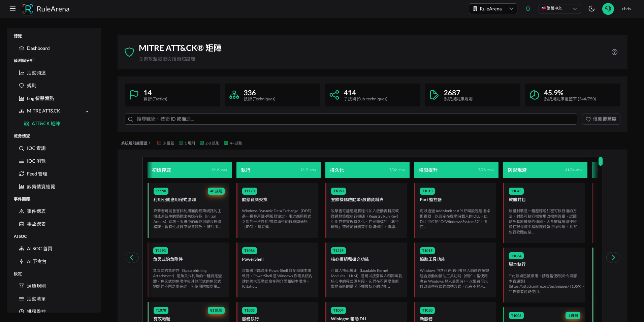Click the 2-3 規則 legend swatch
644x322 pixels.
202,143
